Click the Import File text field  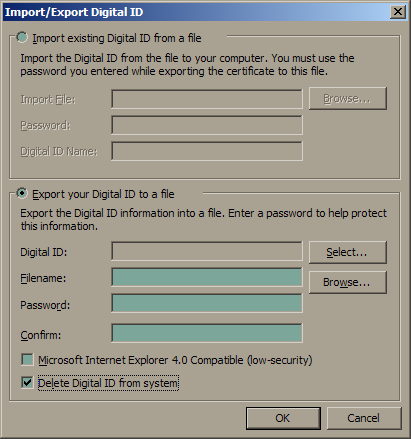[x=207, y=99]
